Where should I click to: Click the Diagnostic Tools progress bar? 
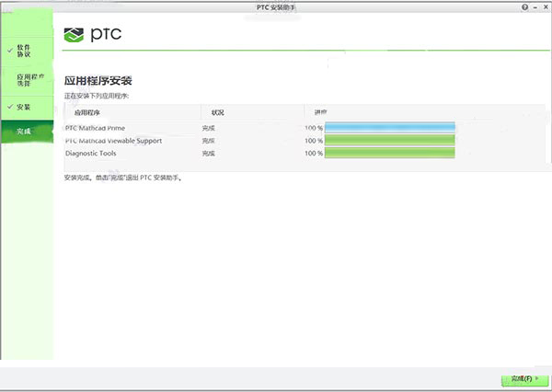pyautogui.click(x=390, y=153)
